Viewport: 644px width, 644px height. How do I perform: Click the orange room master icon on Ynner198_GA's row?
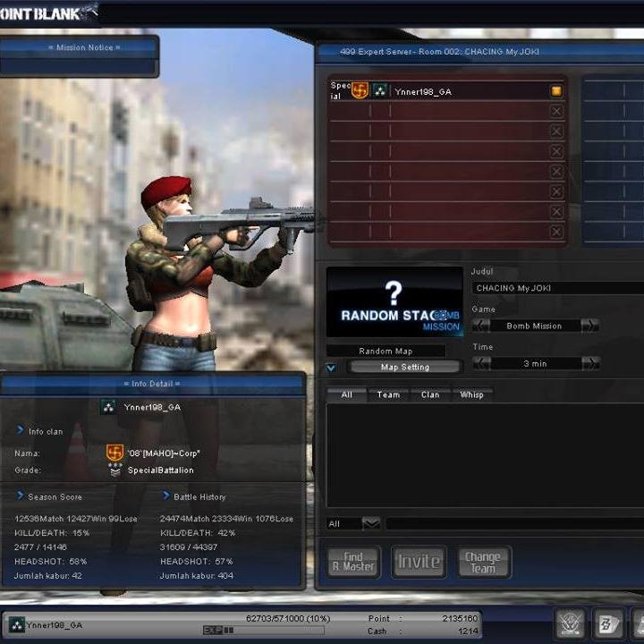[556, 90]
